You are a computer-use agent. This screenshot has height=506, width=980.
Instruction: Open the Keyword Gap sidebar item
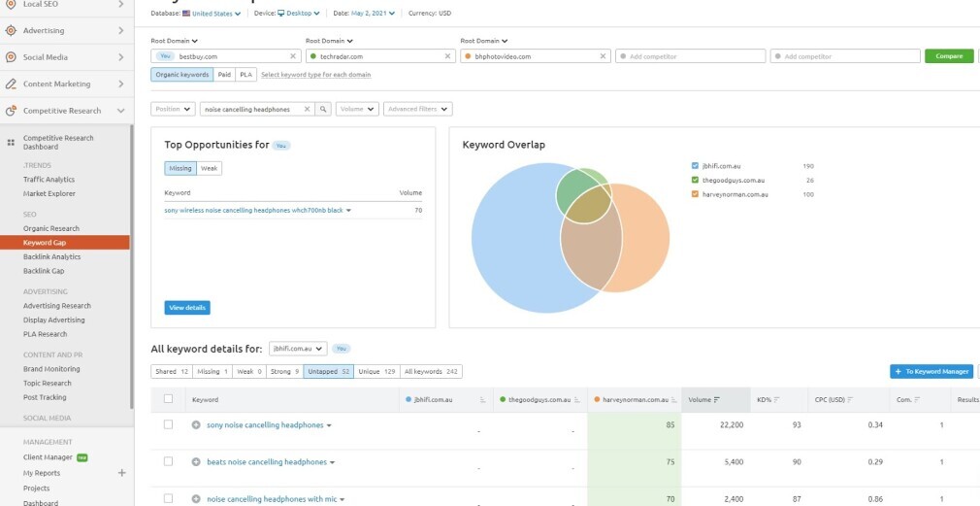tap(65, 243)
